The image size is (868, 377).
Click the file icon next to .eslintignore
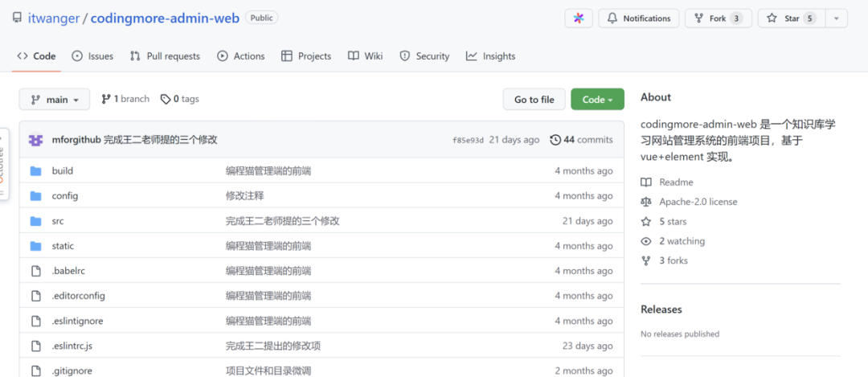pyautogui.click(x=36, y=321)
